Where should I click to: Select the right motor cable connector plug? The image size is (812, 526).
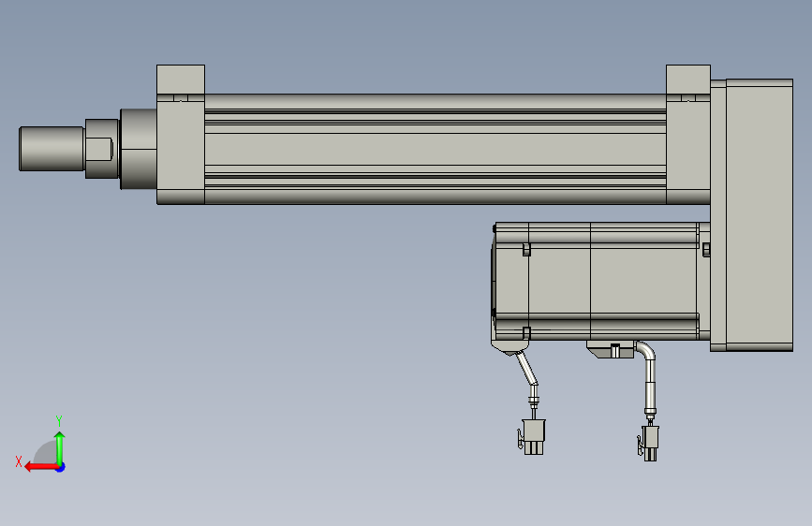(x=649, y=443)
